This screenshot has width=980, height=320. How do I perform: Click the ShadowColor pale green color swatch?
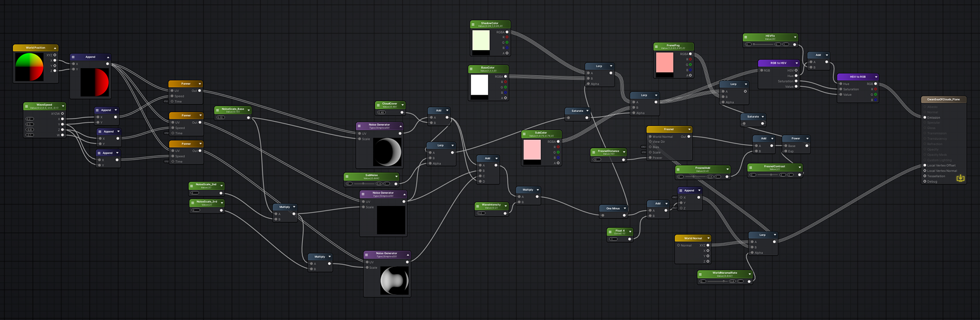pos(481,40)
